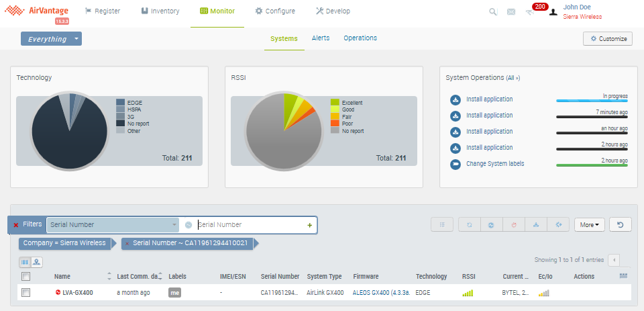
Task: Sort by Last Comm. date arrows
Action: pyautogui.click(x=160, y=276)
